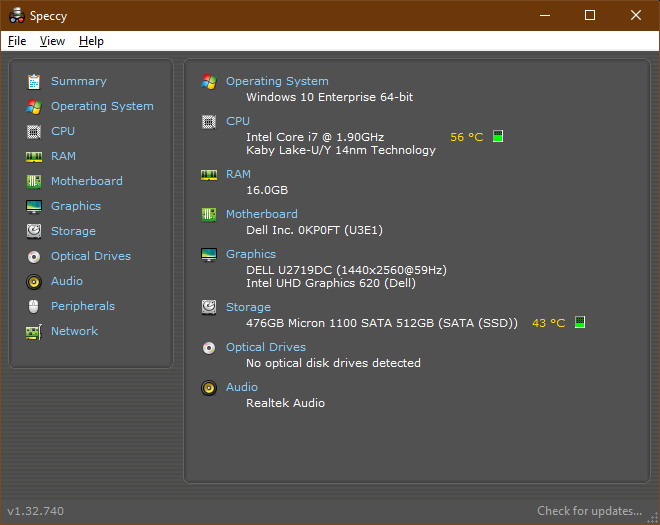The width and height of the screenshot is (660, 525).
Task: Click 'Windows 10 Enterprise 64-bit' text
Action: 330,97
